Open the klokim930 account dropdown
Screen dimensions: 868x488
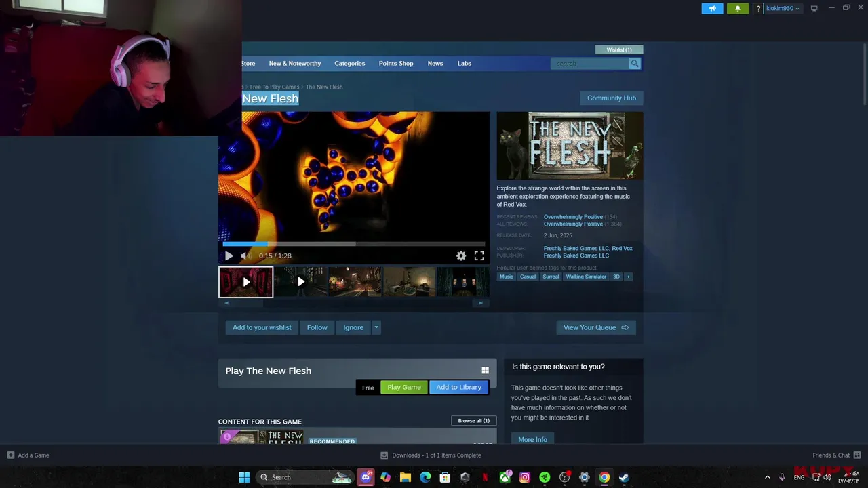tap(783, 9)
